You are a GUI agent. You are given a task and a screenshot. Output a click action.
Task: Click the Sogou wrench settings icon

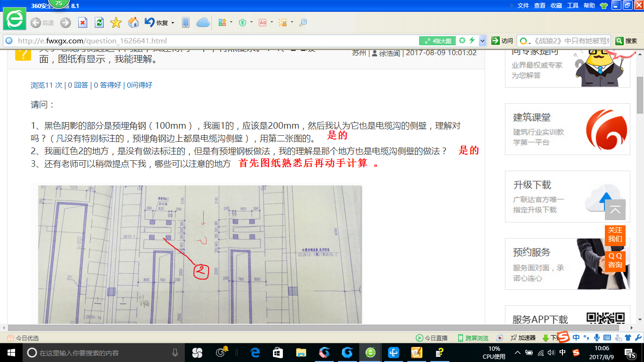638,337
